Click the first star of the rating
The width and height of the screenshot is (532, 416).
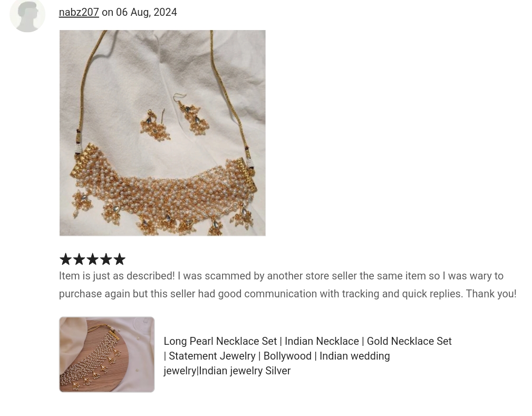[x=65, y=259]
